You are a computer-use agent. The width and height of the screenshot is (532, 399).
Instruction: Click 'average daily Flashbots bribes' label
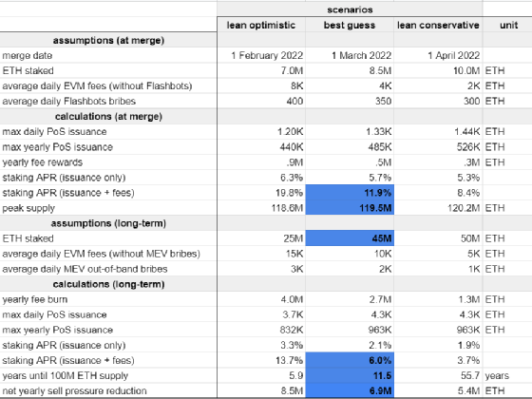click(x=68, y=101)
